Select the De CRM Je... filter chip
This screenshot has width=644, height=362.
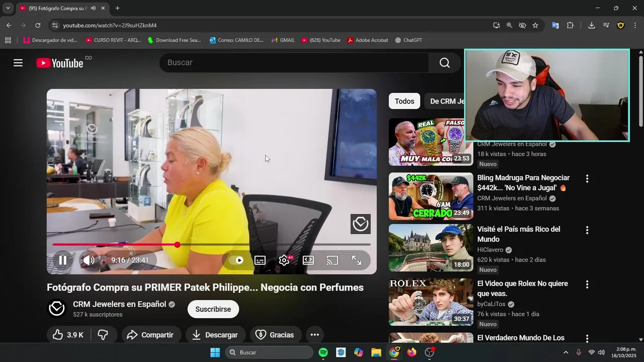[446, 101]
